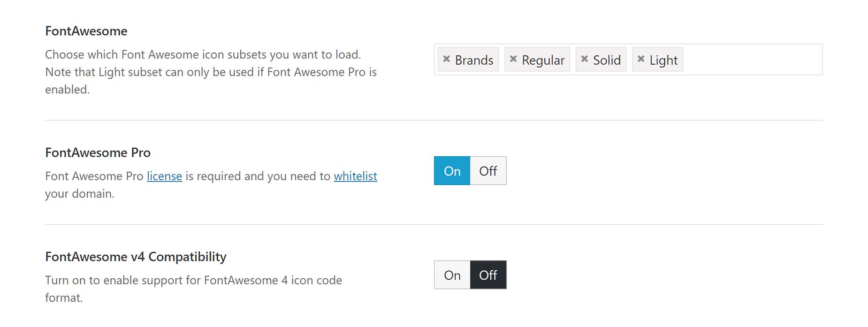Remove the Solid subset tag

point(584,59)
